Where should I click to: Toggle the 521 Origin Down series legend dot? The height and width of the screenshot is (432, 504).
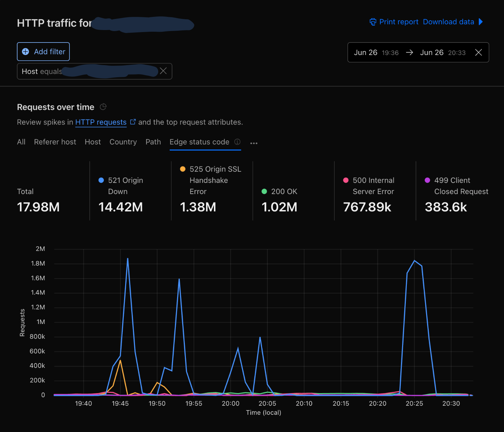[101, 180]
